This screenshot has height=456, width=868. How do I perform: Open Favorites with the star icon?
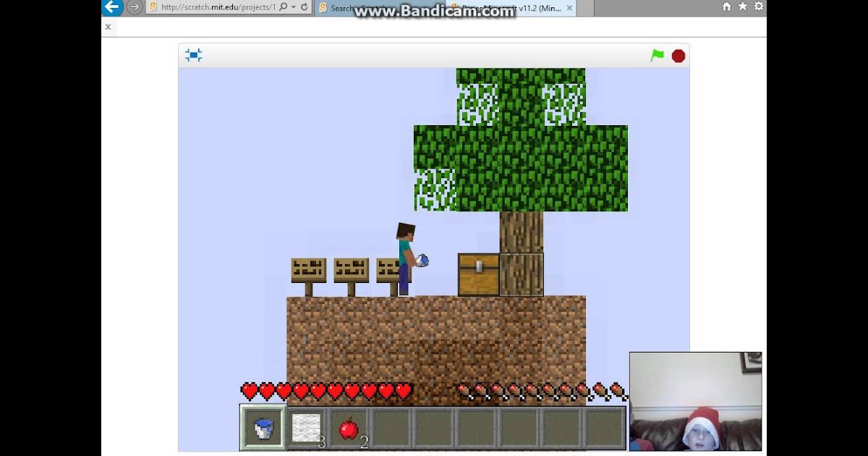(743, 7)
